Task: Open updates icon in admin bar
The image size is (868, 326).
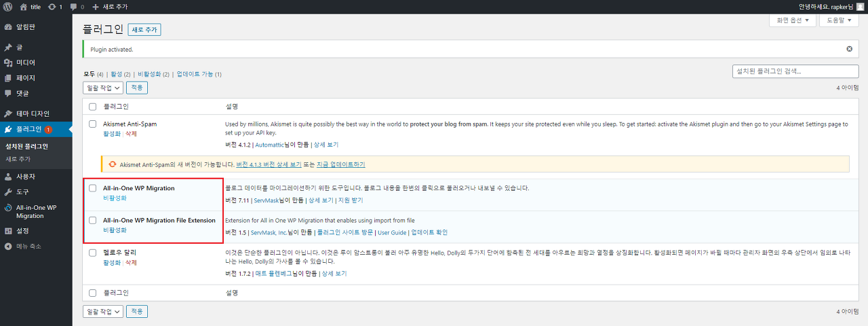Action: (56, 6)
